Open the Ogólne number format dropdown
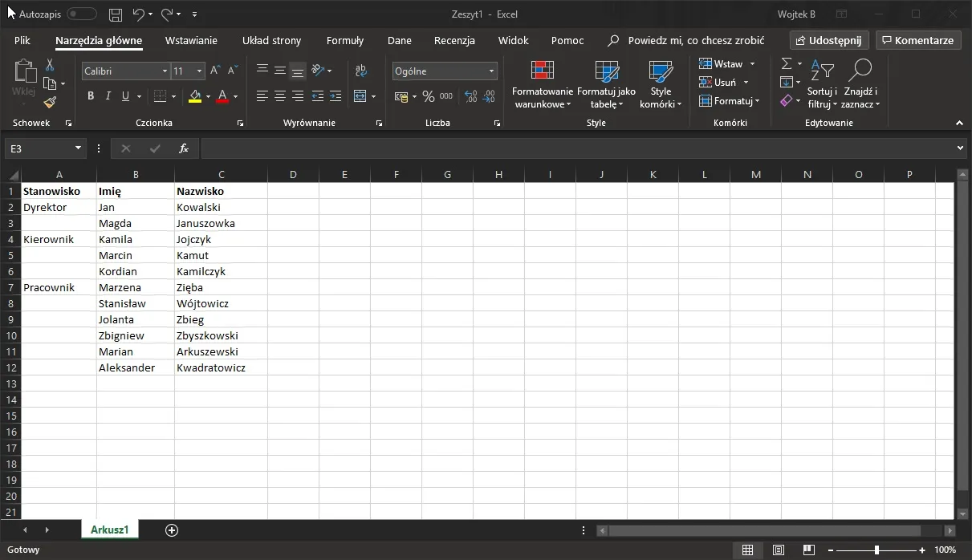The width and height of the screenshot is (972, 560). pos(491,71)
